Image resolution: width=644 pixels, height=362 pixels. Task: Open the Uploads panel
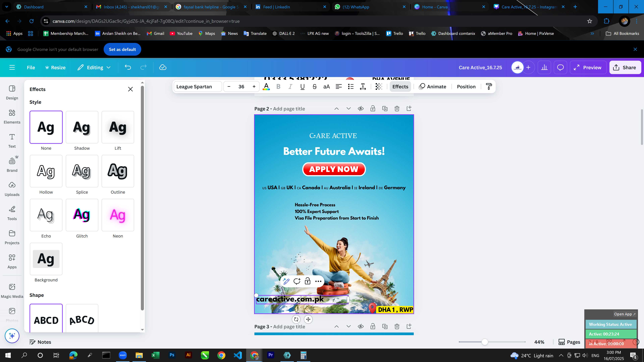point(12,189)
